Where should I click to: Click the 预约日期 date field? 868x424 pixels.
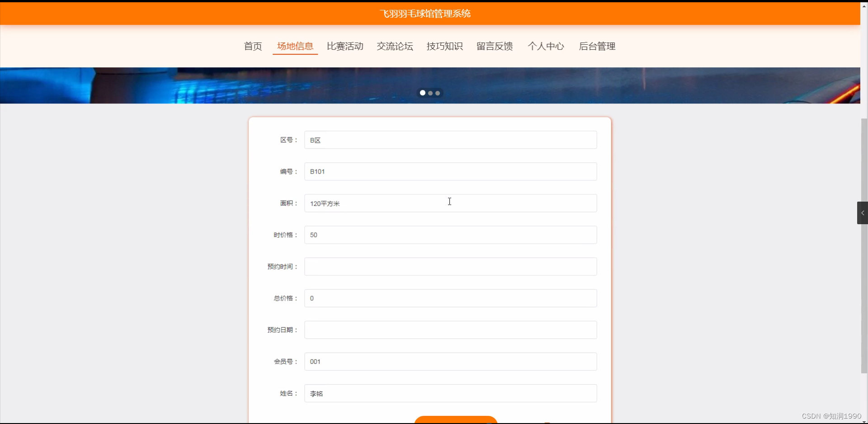pyautogui.click(x=450, y=330)
